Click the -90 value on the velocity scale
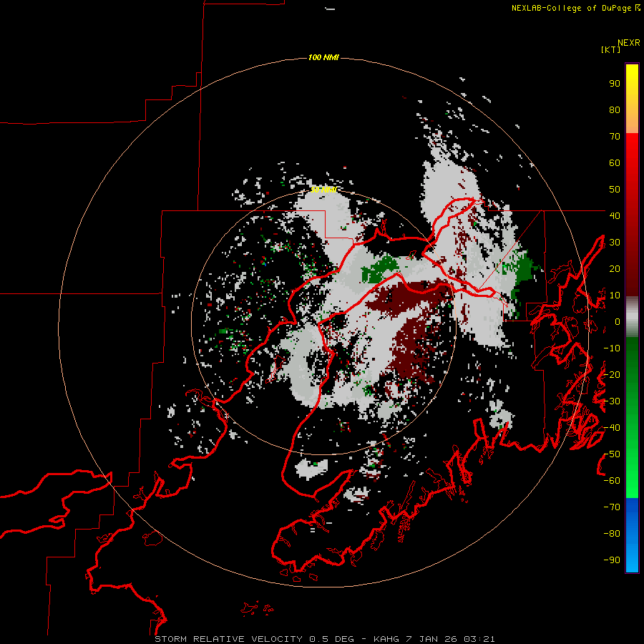644x644 pixels. click(x=612, y=560)
